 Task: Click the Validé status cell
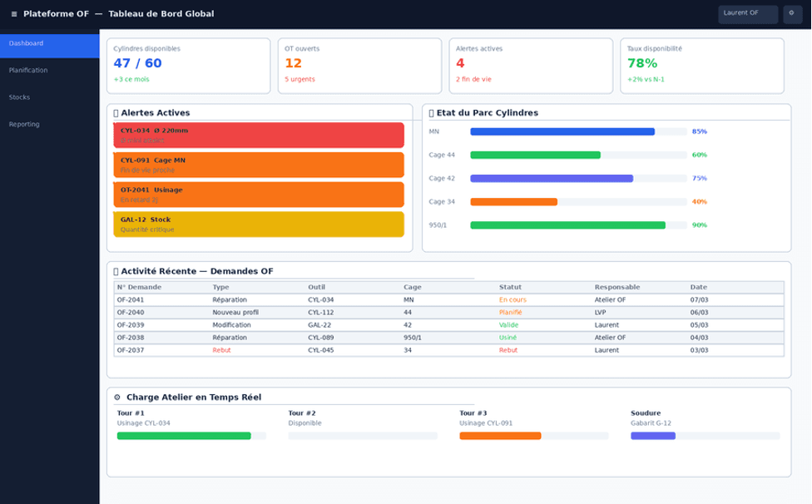point(508,325)
